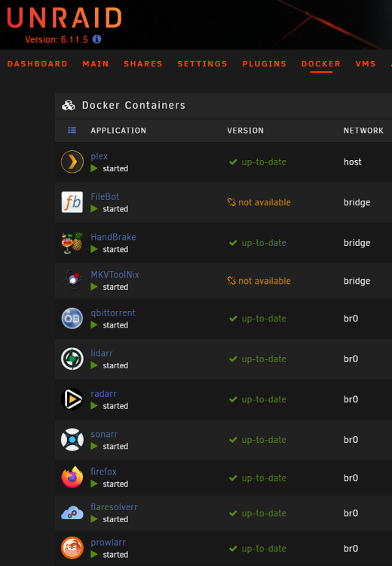Screen dimensions: 392x566
Task: Switch to the Plugins tab
Action: [265, 64]
